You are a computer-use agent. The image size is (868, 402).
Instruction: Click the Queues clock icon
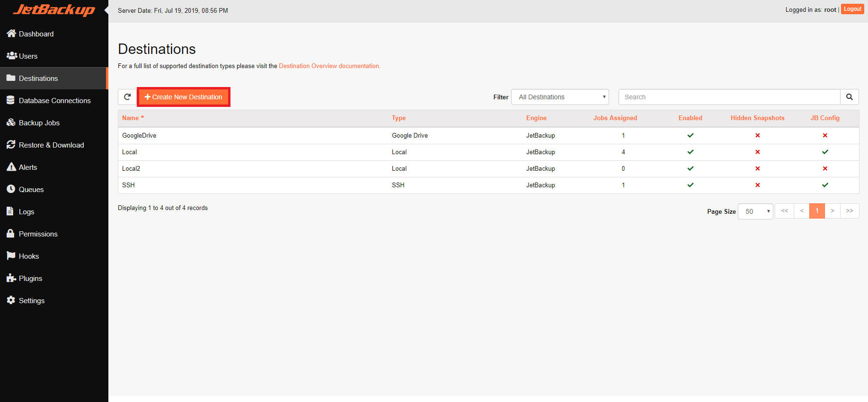11,189
